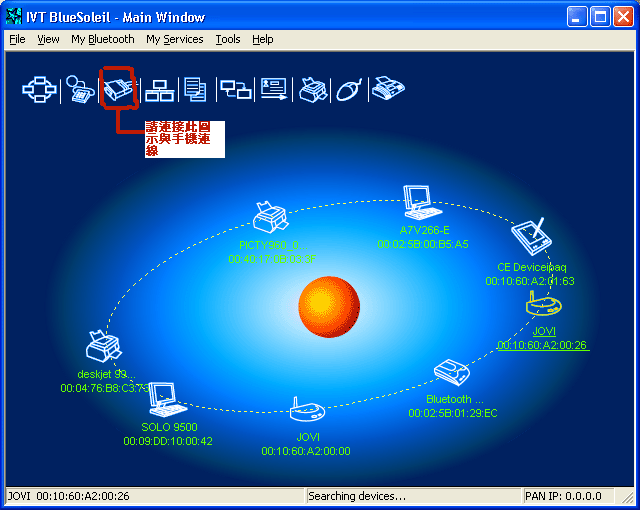
Task: Click the status bar JOVI device entry
Action: [155, 496]
